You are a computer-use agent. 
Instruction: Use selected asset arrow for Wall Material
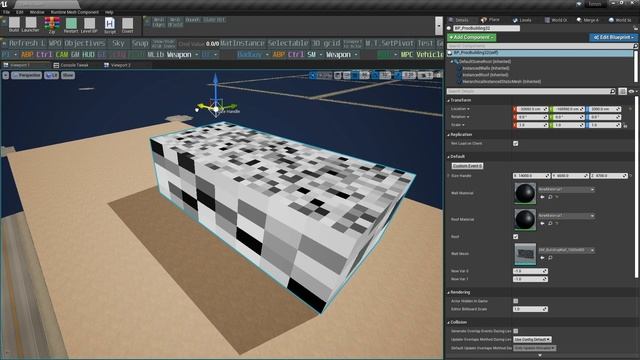[x=542, y=197]
